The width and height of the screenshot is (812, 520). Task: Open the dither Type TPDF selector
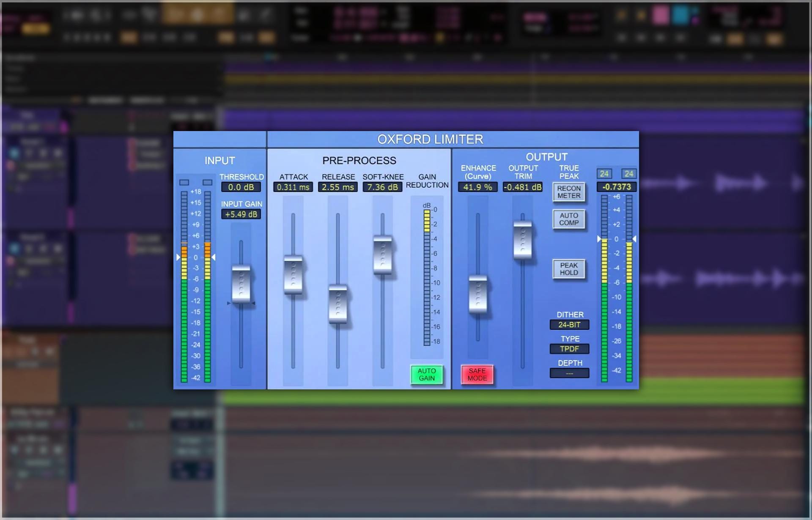(x=569, y=349)
